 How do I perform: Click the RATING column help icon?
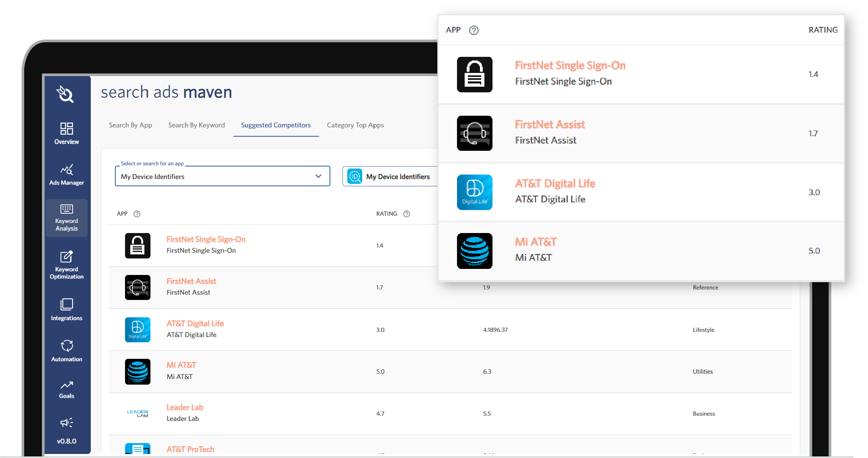click(407, 214)
